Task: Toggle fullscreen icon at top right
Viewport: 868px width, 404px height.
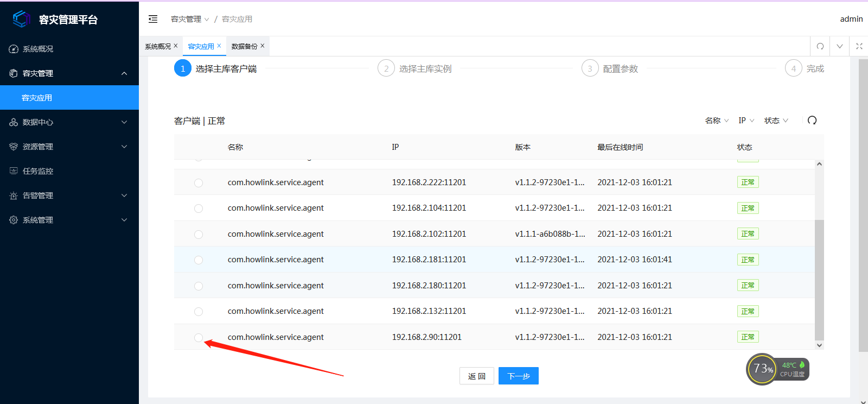Action: (x=859, y=46)
